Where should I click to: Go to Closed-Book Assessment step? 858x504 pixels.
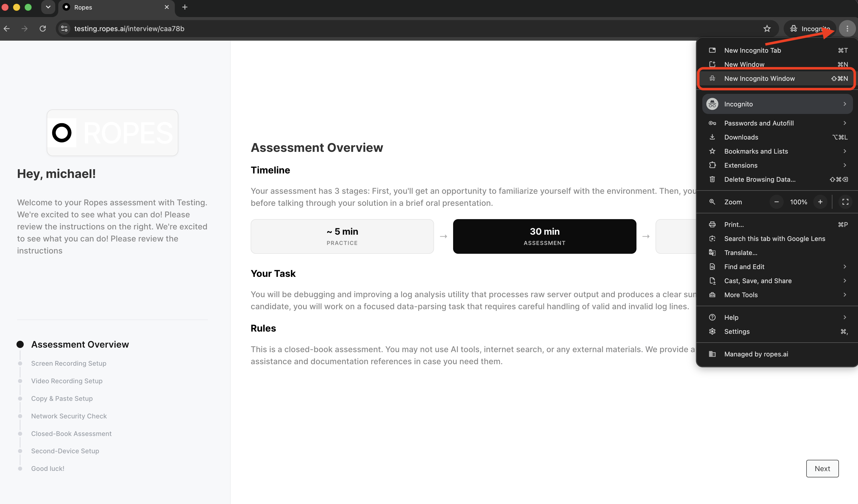(72, 433)
